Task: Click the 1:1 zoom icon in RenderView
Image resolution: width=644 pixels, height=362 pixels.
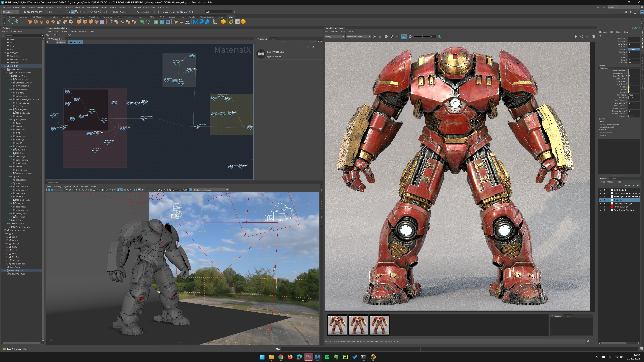Action: click(x=397, y=37)
